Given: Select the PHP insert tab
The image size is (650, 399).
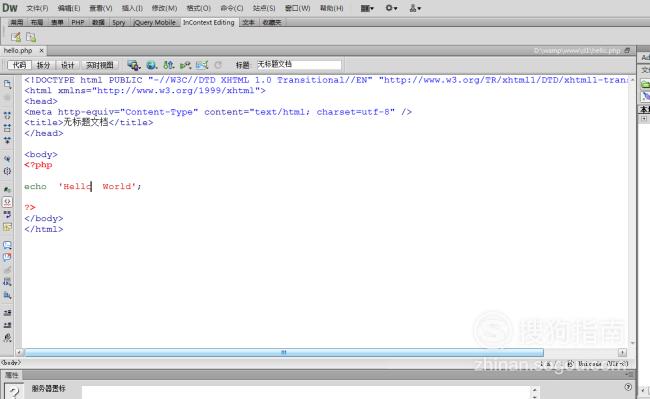Looking at the screenshot, I should [x=78, y=22].
